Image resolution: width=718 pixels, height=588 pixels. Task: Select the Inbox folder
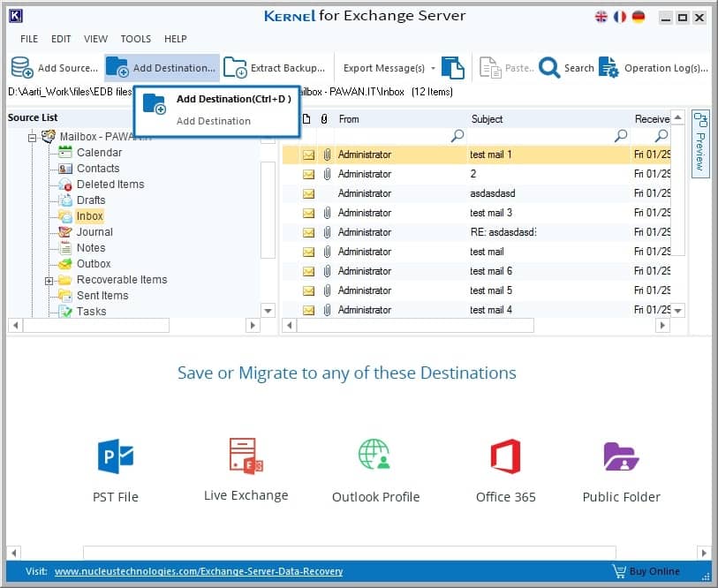coord(90,216)
